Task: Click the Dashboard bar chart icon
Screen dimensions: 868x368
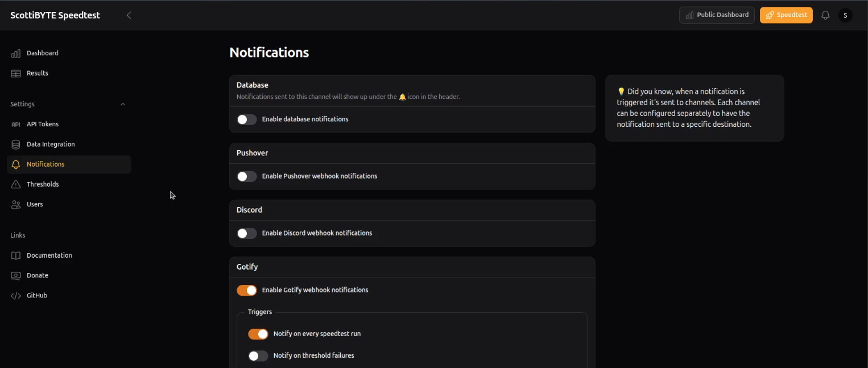Action: tap(16, 53)
